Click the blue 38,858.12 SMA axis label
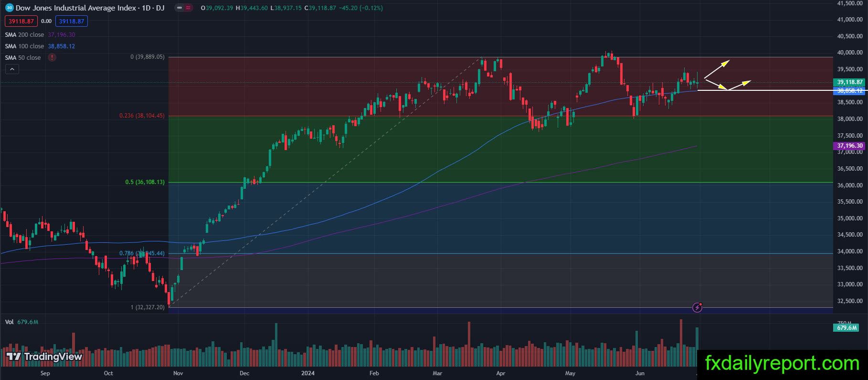This screenshot has height=380, width=868. pos(850,90)
